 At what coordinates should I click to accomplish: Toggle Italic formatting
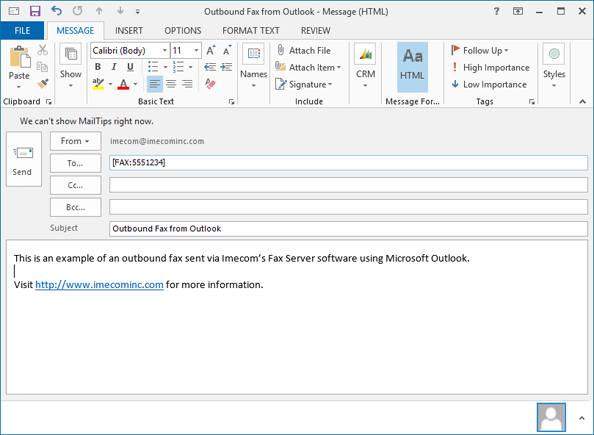click(x=114, y=67)
